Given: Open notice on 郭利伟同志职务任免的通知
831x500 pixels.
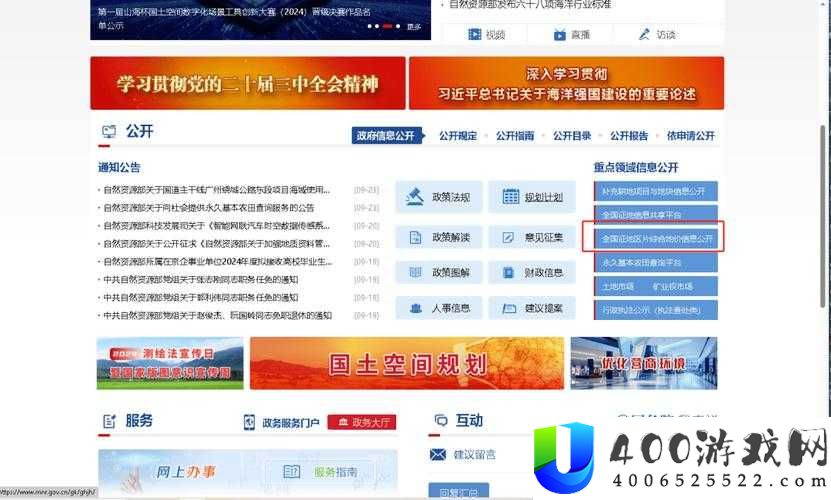Looking at the screenshot, I should [x=201, y=297].
